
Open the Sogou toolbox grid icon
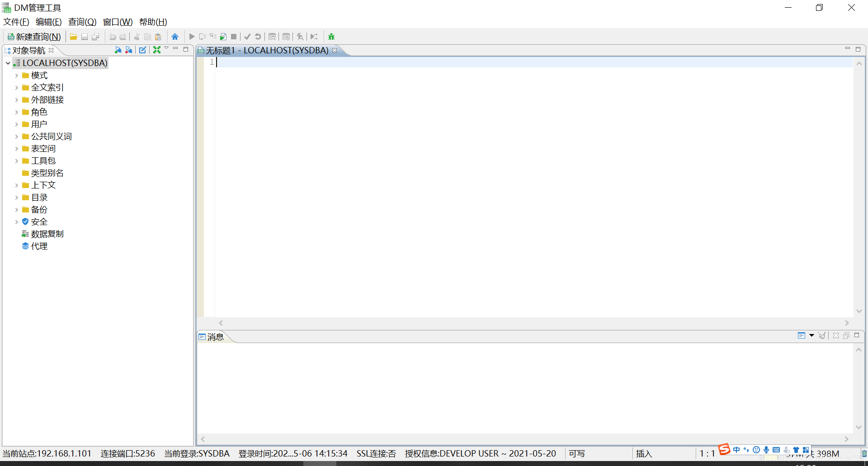tap(806, 450)
